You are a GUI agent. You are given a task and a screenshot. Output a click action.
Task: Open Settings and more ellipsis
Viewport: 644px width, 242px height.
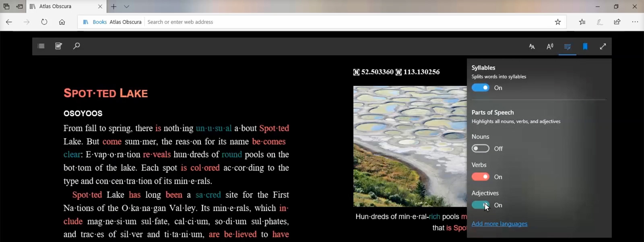pyautogui.click(x=635, y=22)
